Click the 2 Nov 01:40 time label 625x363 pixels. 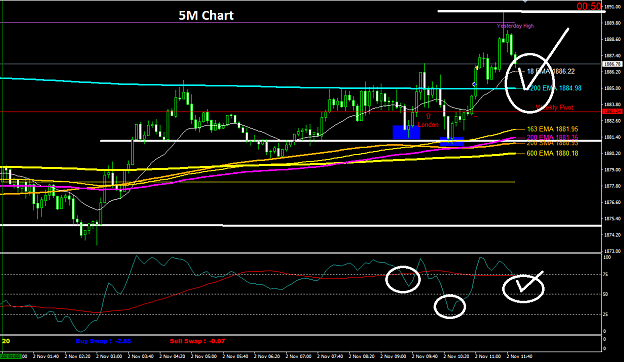tap(45, 356)
